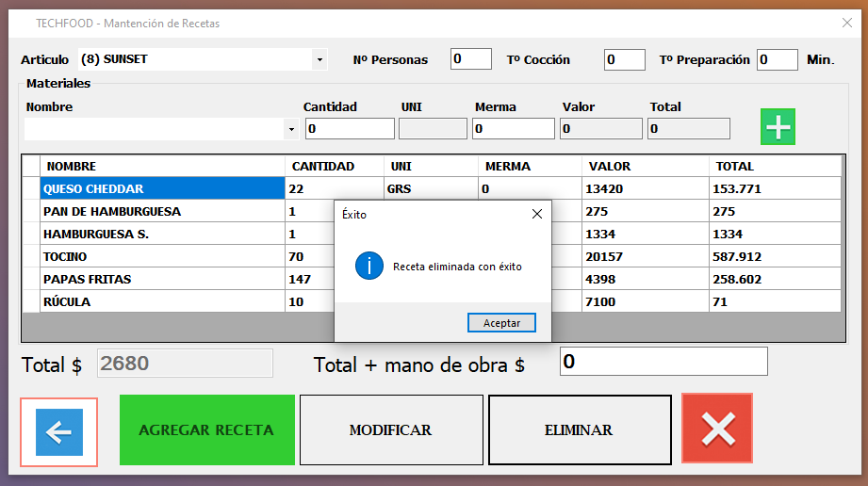Expand the Articulo dropdown showing SUNSET
Viewport: 868px width, 486px height.
pyautogui.click(x=319, y=59)
